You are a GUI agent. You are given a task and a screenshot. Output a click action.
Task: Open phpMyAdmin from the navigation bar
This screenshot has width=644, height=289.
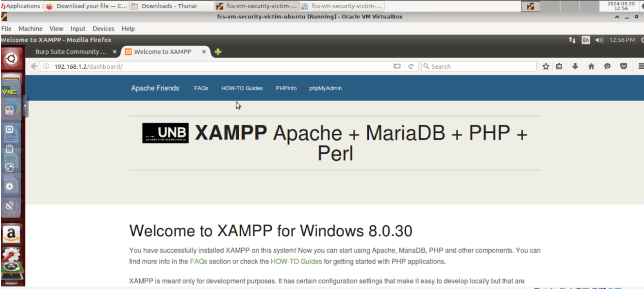click(325, 88)
